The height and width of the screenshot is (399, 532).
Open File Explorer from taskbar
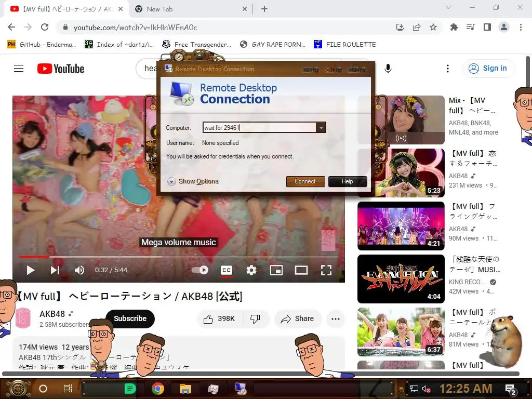[x=185, y=389]
